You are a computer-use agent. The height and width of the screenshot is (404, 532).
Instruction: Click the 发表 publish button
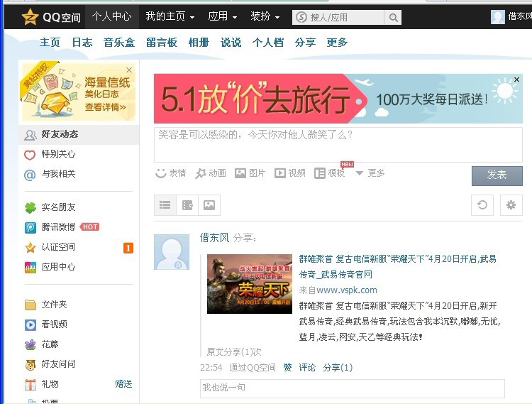click(x=497, y=176)
